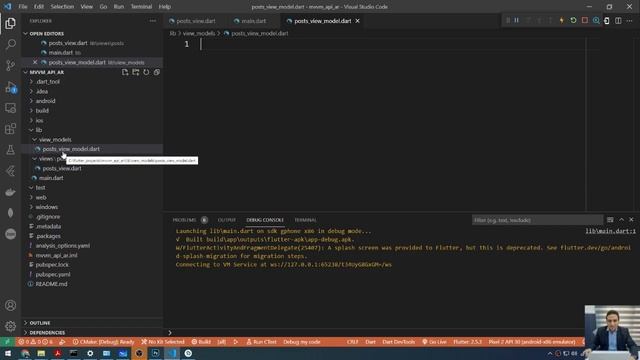Screen dimensions: 640x360
Task: Restart the debug session green icon
Action: pos(573,20)
